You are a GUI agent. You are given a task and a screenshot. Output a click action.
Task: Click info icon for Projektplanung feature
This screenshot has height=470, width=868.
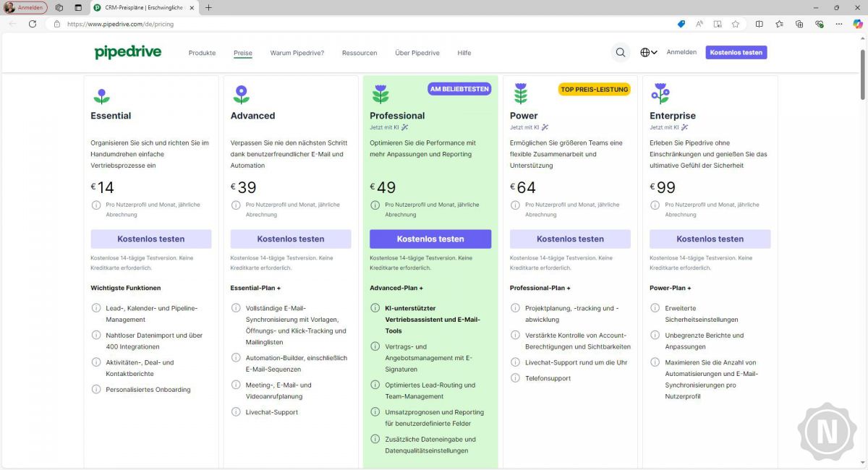tap(515, 308)
